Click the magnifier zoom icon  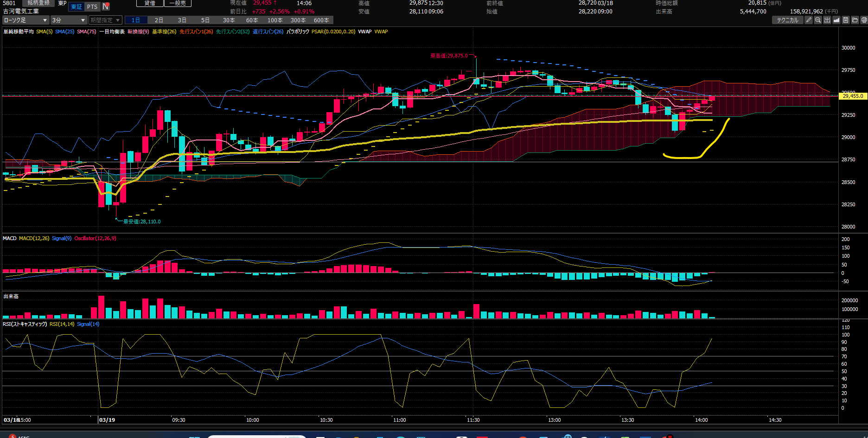pyautogui.click(x=818, y=20)
